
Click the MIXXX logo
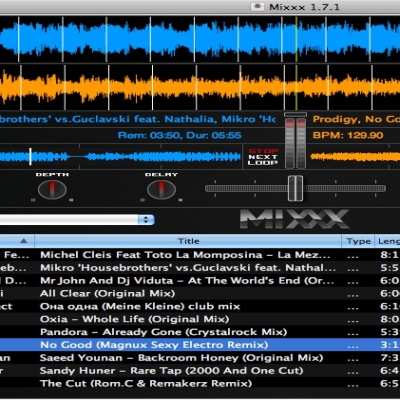coord(294,219)
